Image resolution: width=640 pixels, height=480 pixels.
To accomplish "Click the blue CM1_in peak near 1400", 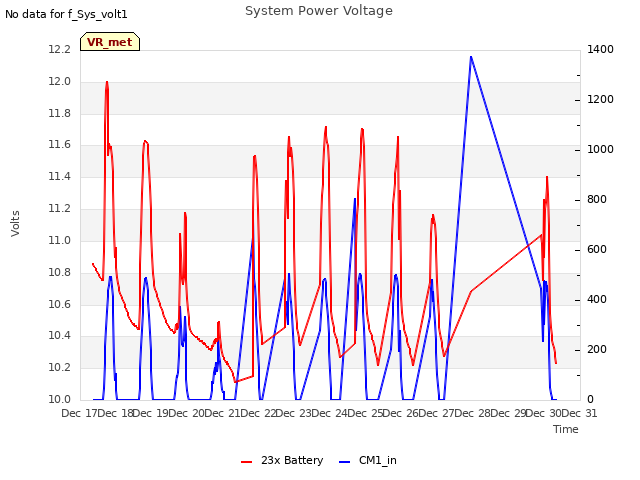I will (471, 57).
